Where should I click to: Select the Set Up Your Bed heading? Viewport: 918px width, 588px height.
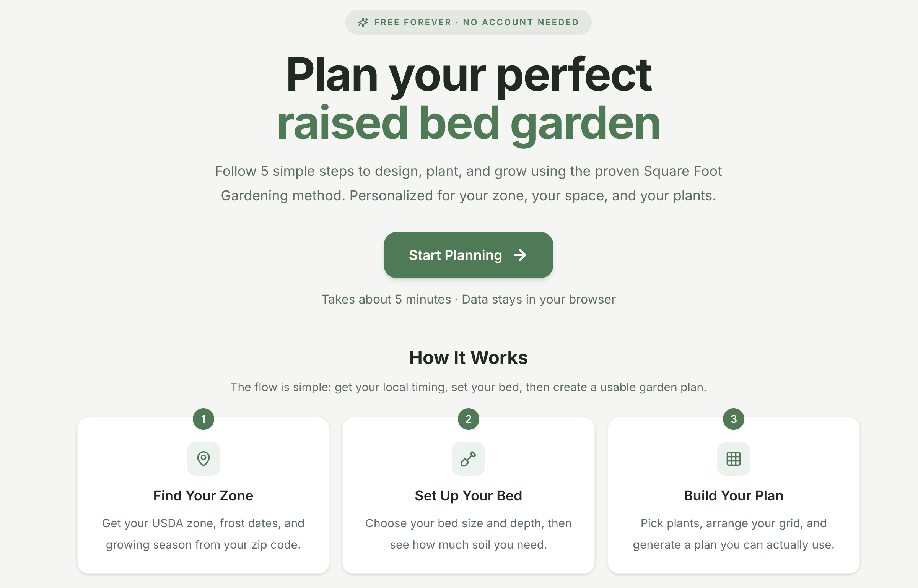click(x=469, y=495)
